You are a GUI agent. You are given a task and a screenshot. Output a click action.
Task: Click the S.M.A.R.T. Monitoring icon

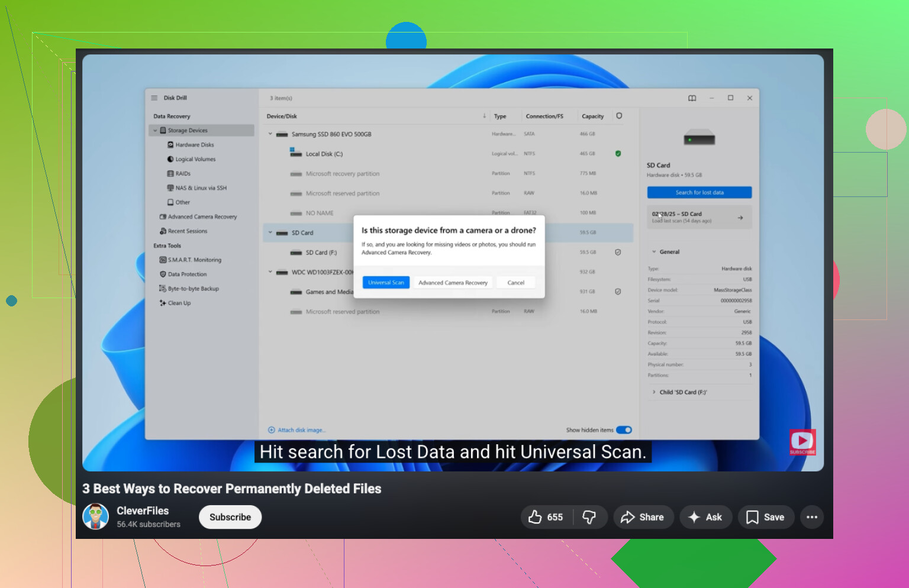(163, 260)
